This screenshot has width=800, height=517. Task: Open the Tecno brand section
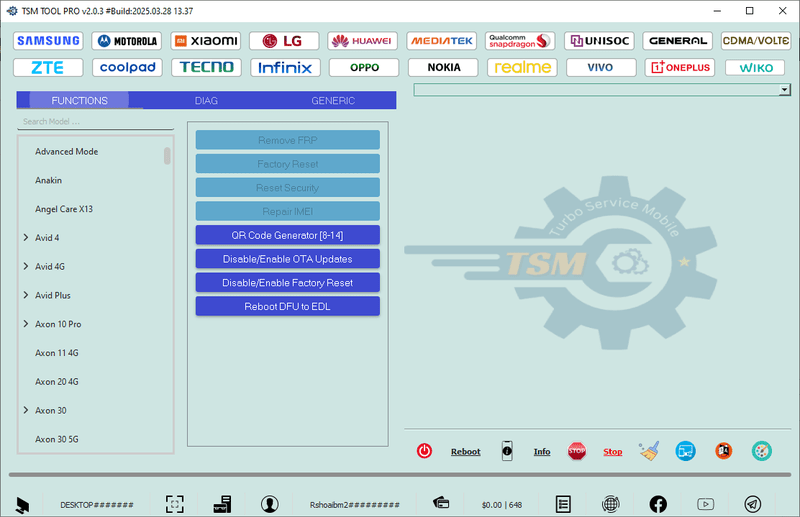tap(207, 67)
